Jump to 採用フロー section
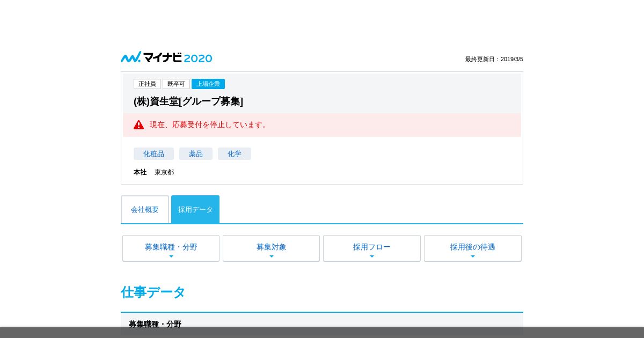Image resolution: width=644 pixels, height=338 pixels. (x=372, y=248)
